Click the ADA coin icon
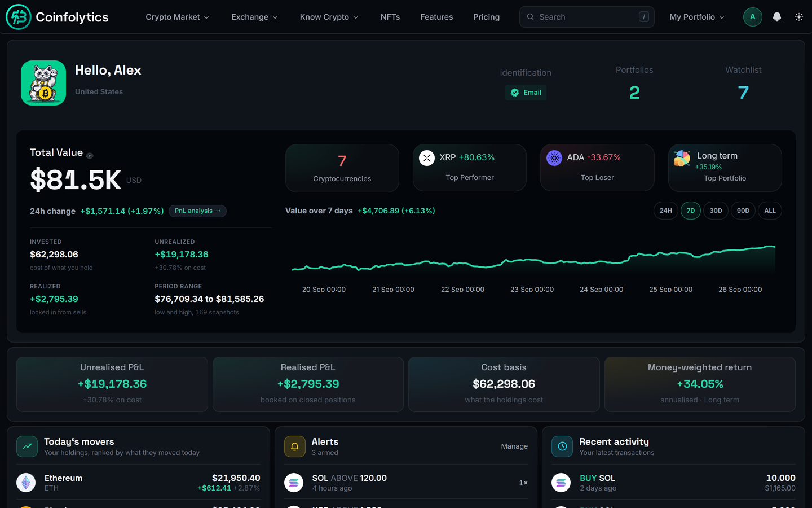Image resolution: width=812 pixels, height=508 pixels. pyautogui.click(x=554, y=158)
